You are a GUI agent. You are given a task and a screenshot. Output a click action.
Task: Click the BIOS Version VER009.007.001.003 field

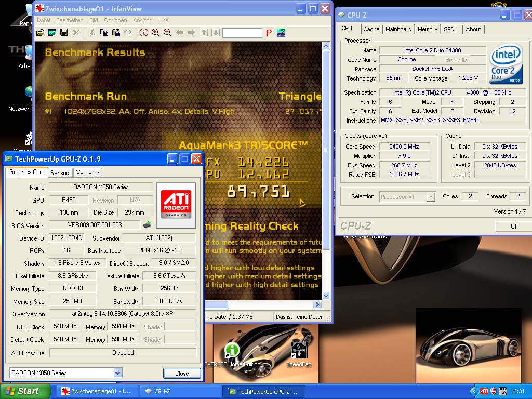pyautogui.click(x=95, y=225)
